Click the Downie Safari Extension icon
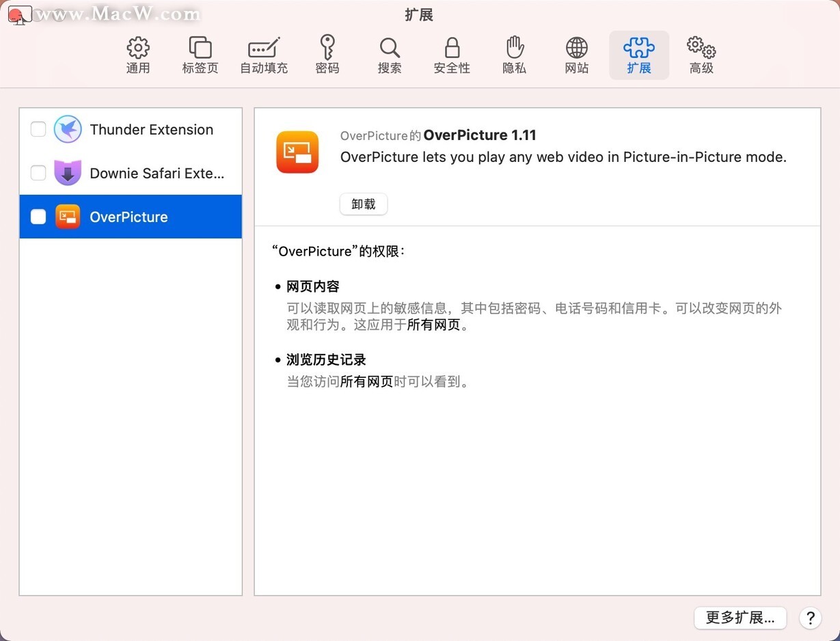Viewport: 840px width, 641px height. (x=68, y=173)
